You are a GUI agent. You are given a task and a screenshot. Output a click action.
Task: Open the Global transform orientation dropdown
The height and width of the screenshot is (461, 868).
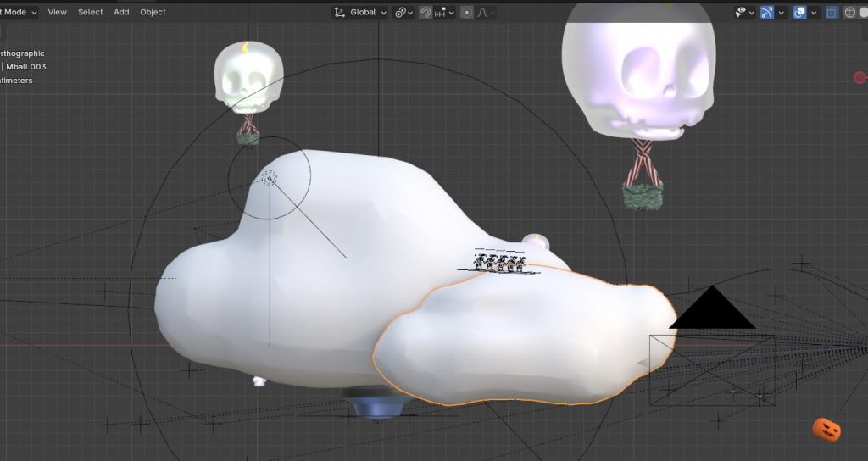pyautogui.click(x=359, y=12)
